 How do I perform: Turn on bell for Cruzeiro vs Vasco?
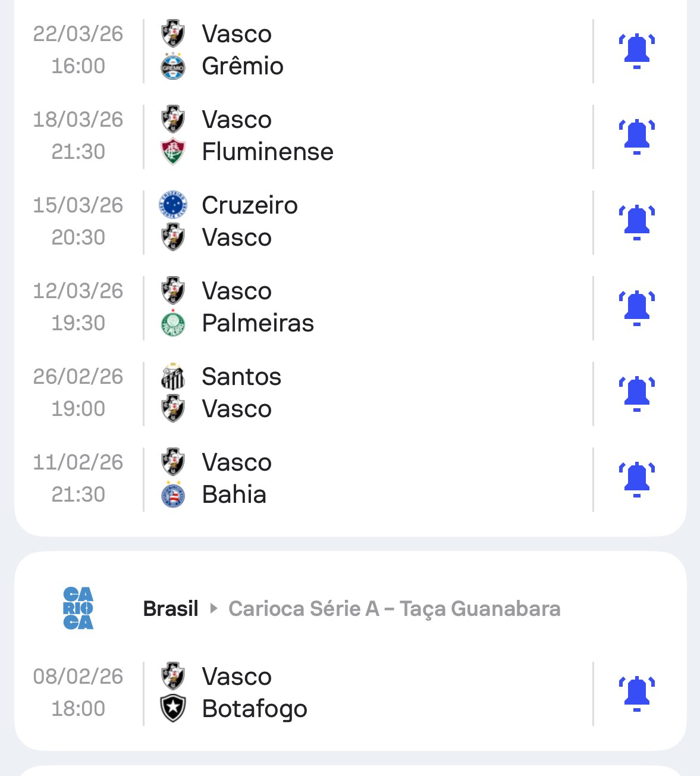636,222
